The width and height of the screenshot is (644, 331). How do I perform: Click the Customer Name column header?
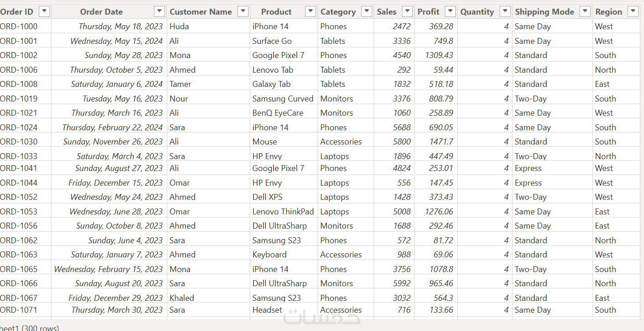click(x=201, y=12)
